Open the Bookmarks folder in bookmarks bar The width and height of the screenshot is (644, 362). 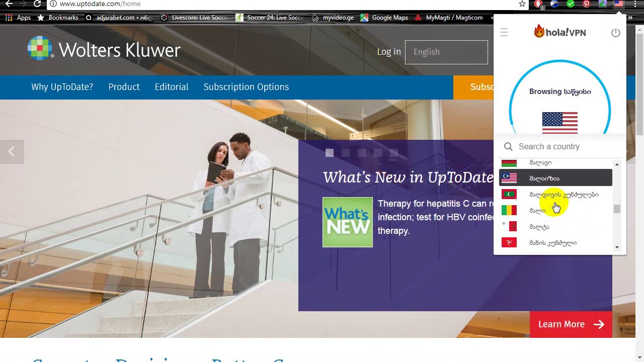(58, 18)
